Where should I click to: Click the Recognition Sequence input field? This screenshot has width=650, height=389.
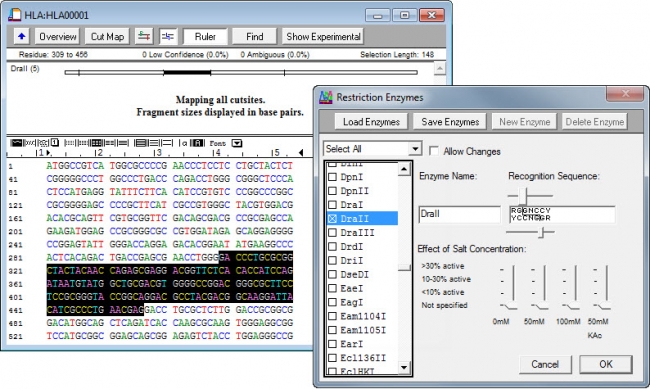[x=562, y=214]
